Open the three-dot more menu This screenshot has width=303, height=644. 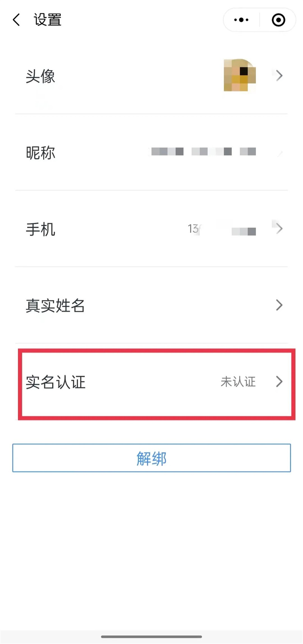(241, 20)
